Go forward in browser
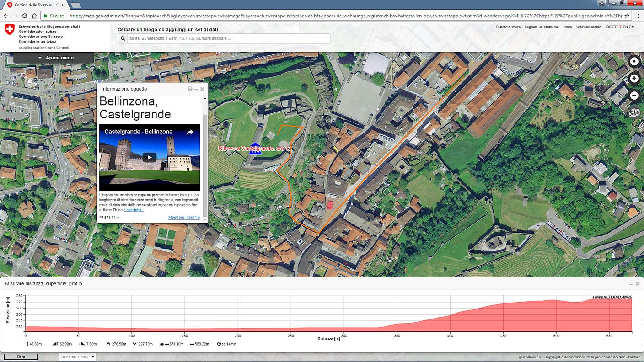 tap(16, 16)
